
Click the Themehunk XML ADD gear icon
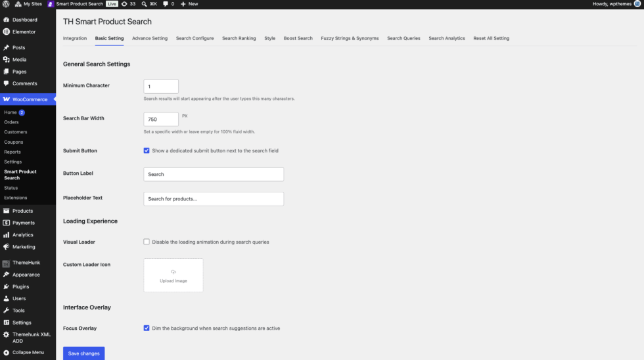pyautogui.click(x=6, y=334)
